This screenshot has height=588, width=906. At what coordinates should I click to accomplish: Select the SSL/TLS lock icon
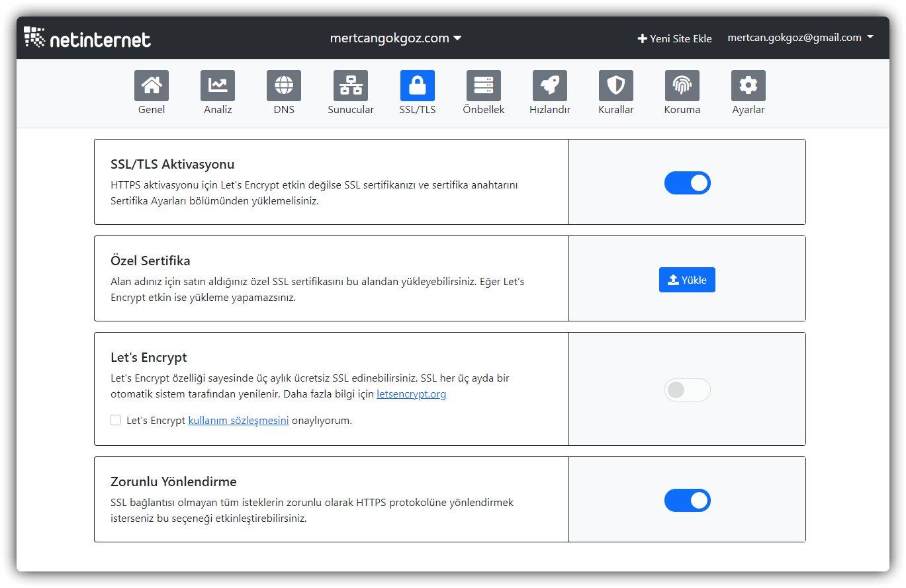(x=418, y=85)
